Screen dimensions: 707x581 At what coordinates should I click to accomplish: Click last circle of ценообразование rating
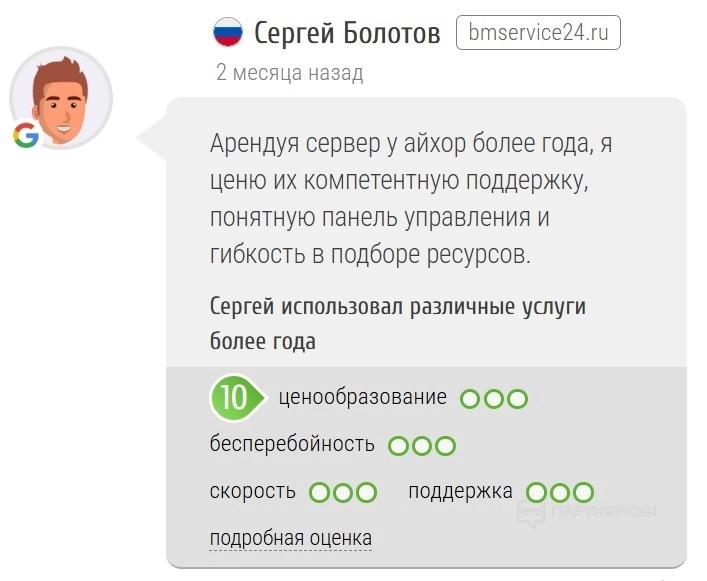tap(517, 399)
